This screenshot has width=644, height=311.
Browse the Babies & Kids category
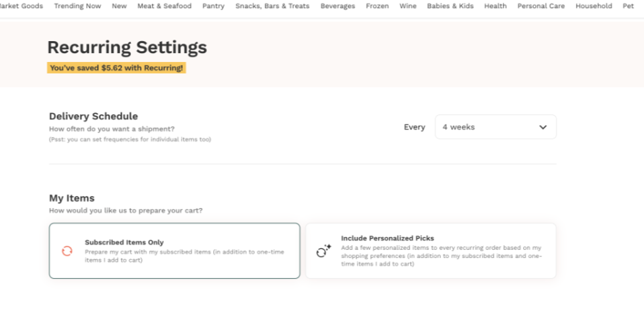coord(450,6)
